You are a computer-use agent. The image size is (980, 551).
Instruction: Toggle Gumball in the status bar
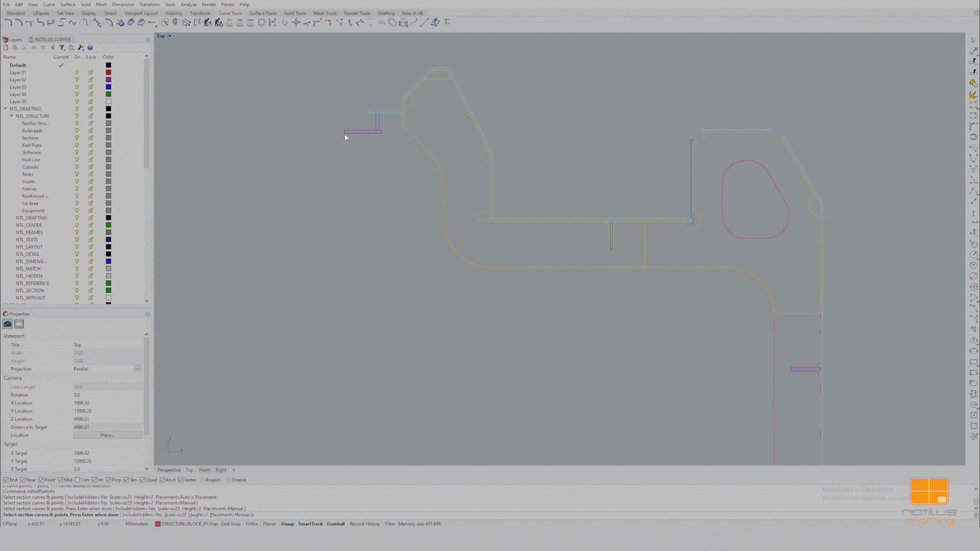pos(336,524)
